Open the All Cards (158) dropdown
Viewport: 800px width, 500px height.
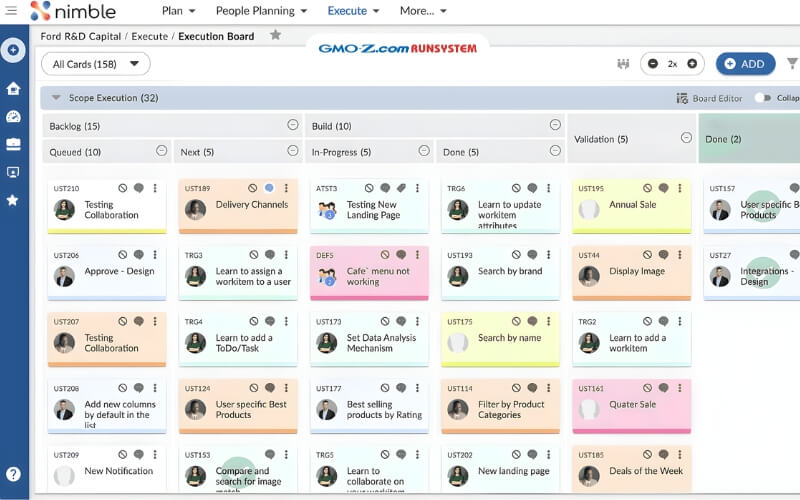[x=95, y=64]
